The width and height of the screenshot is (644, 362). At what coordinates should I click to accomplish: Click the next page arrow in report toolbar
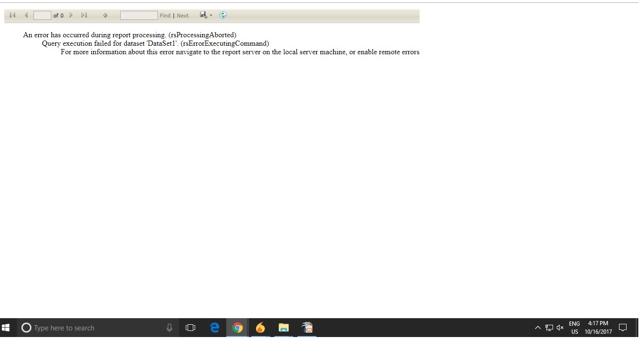point(71,15)
